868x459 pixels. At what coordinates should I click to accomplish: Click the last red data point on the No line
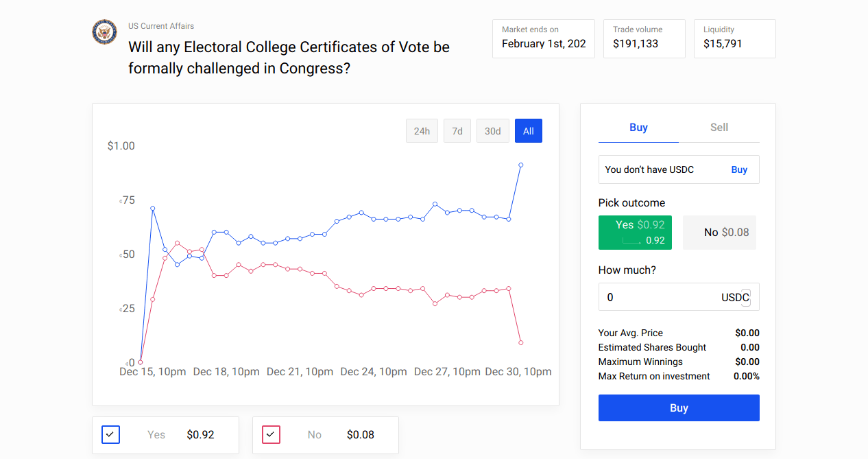[521, 342]
